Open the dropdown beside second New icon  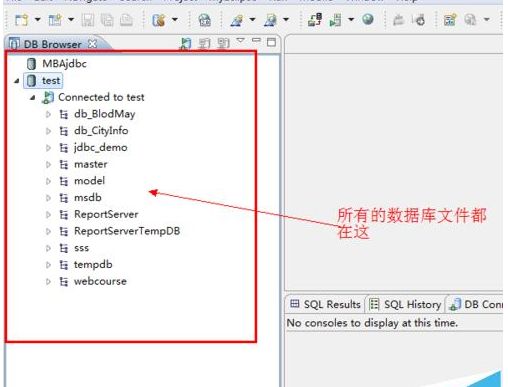click(71, 19)
